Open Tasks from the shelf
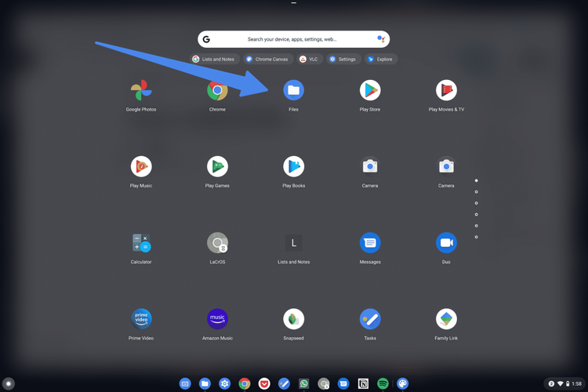Image resolution: width=588 pixels, height=392 pixels. pos(284,383)
